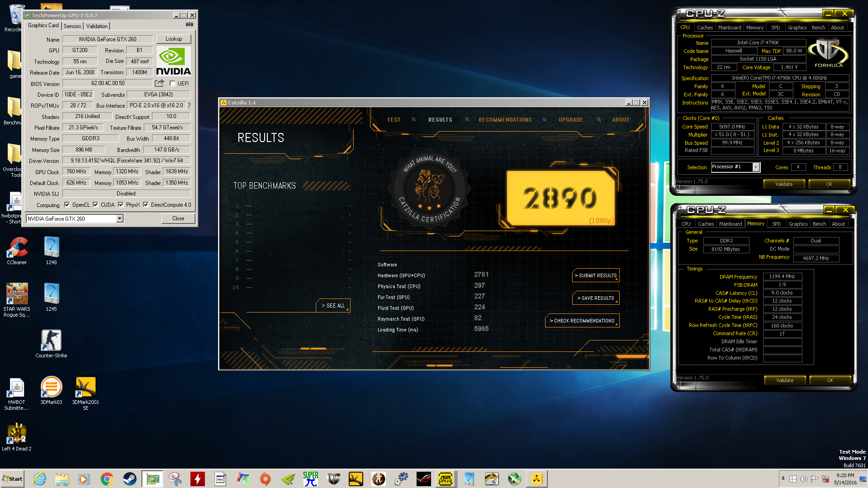This screenshot has height=488, width=868.
Task: Click the SuperPi taskbar icon
Action: click(311, 479)
